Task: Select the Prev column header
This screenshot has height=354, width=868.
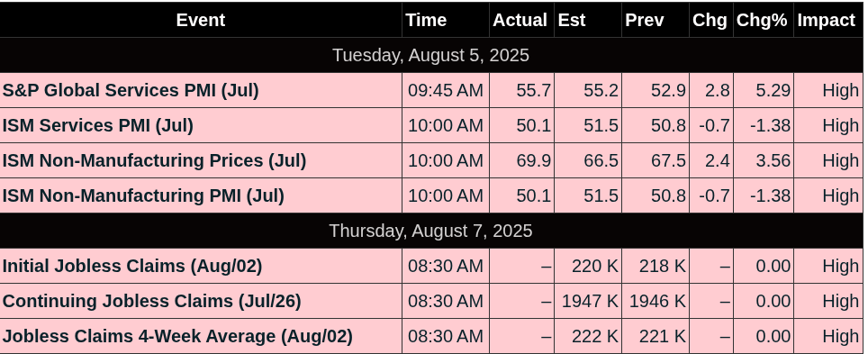Action: coord(656,20)
